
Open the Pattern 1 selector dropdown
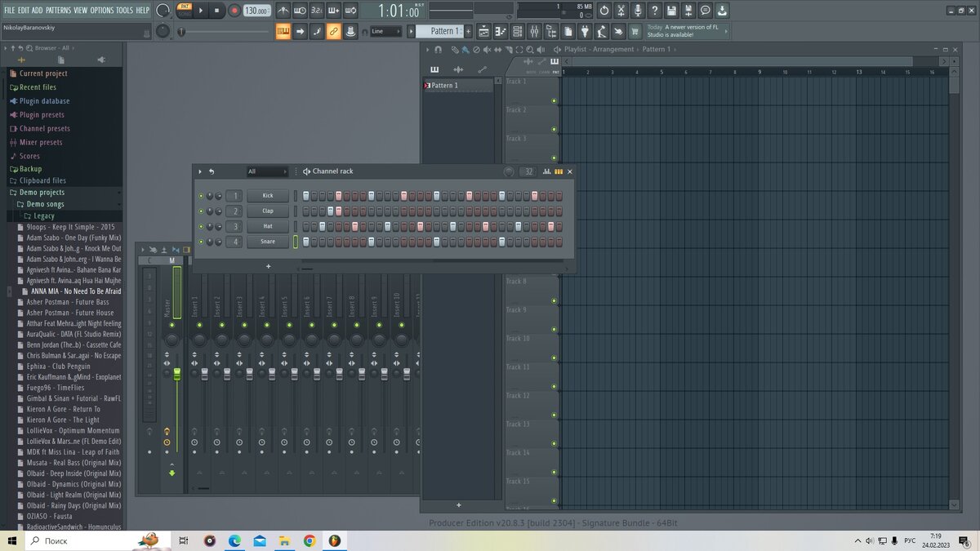pyautogui.click(x=441, y=30)
